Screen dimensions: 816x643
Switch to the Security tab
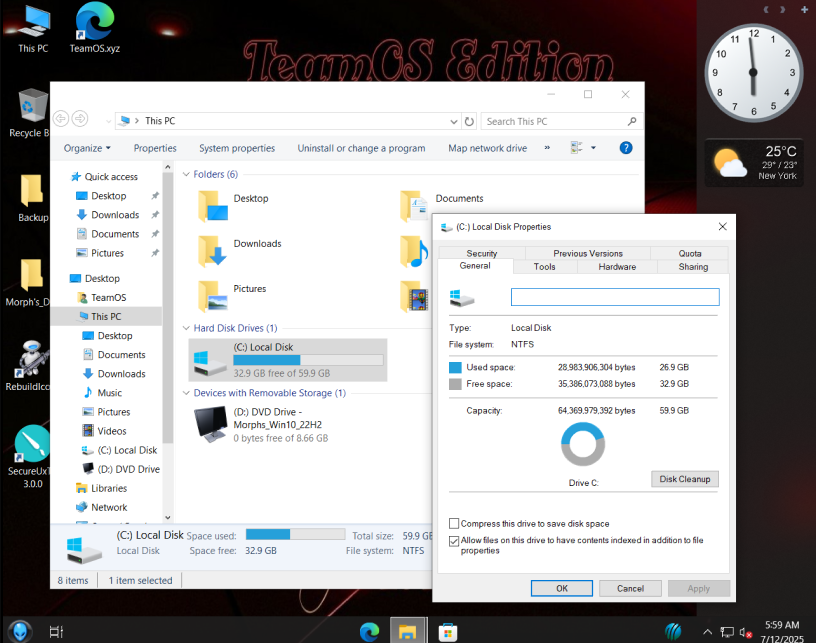click(x=482, y=253)
